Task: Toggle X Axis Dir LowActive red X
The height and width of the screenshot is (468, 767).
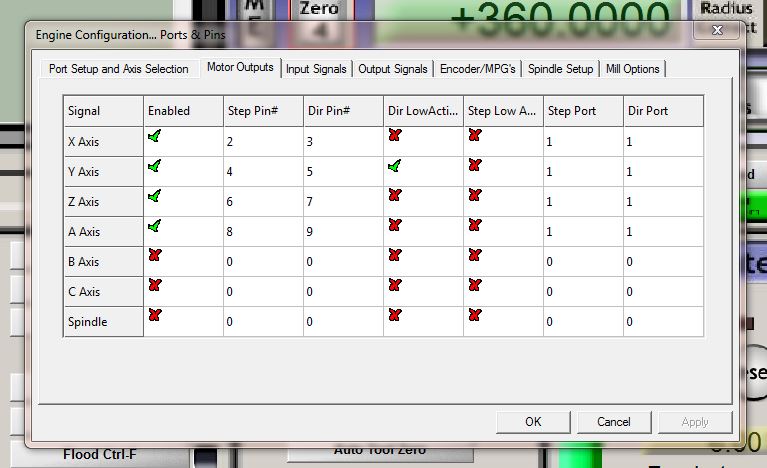Action: pyautogui.click(x=394, y=136)
